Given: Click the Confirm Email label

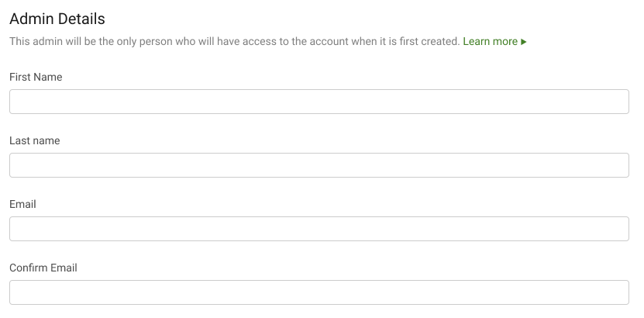Looking at the screenshot, I should point(43,268).
